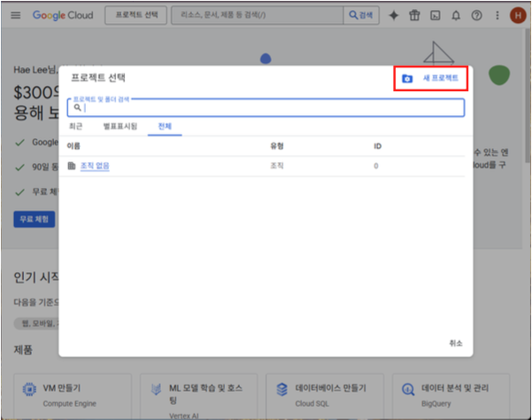Activate Cloud Shell terminal icon
The image size is (532, 420).
(x=436, y=15)
